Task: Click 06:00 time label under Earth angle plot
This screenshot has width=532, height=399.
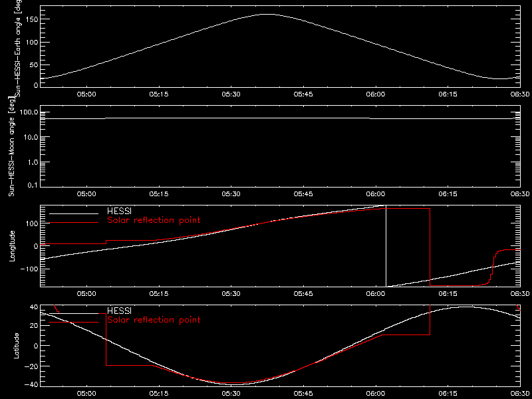Action: click(376, 94)
